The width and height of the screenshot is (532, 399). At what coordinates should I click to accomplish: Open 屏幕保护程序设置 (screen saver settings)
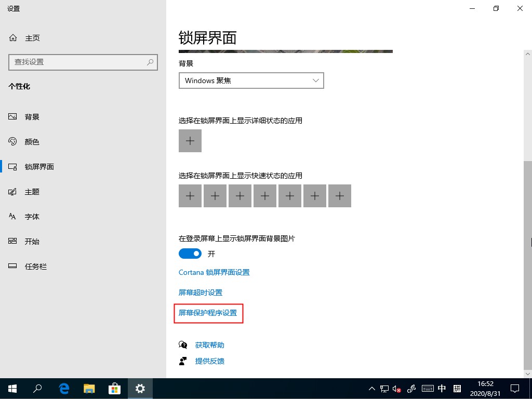tap(208, 313)
